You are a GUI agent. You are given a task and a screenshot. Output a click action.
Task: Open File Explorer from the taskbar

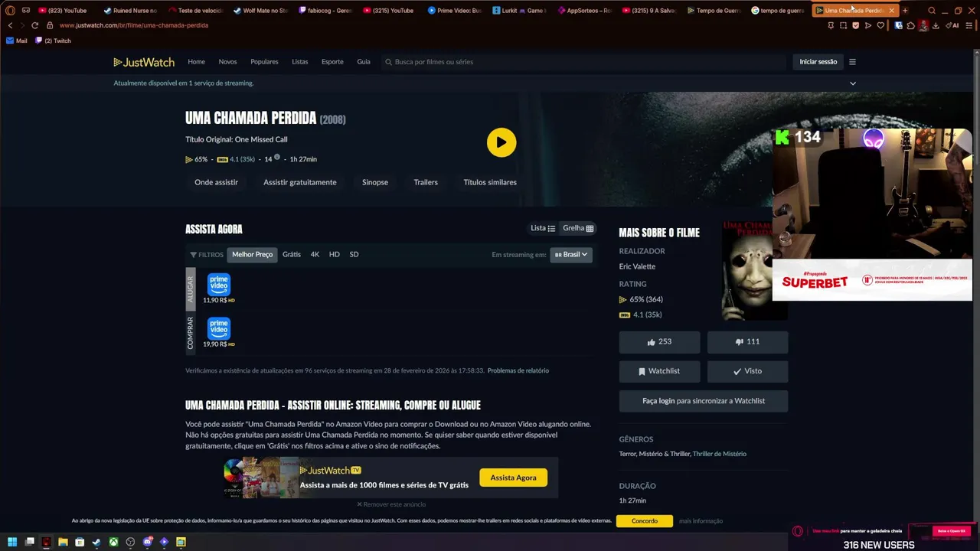click(63, 542)
